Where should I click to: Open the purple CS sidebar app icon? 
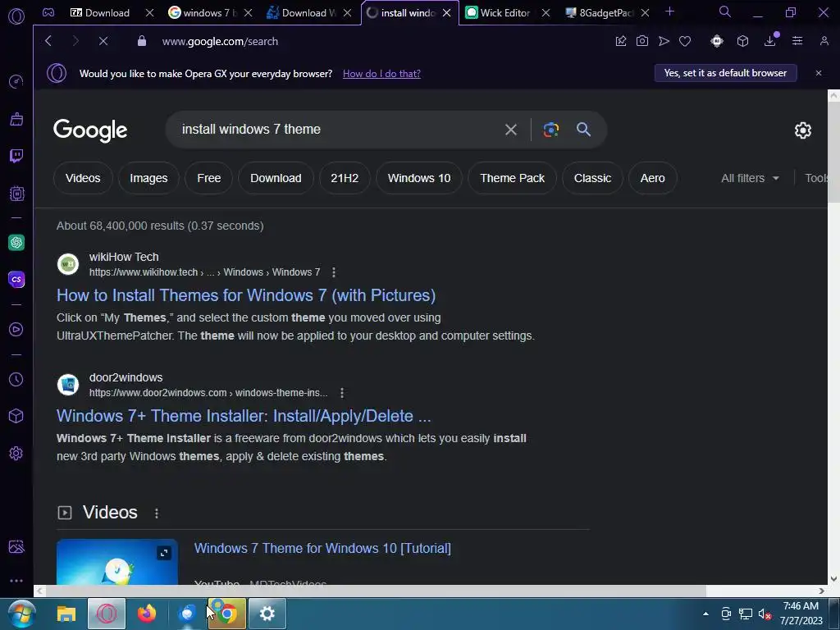pyautogui.click(x=16, y=279)
